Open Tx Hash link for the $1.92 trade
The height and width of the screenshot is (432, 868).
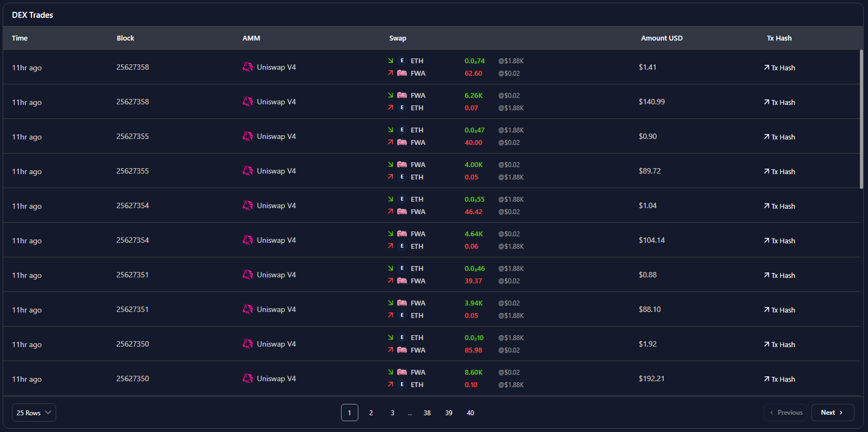(x=779, y=344)
